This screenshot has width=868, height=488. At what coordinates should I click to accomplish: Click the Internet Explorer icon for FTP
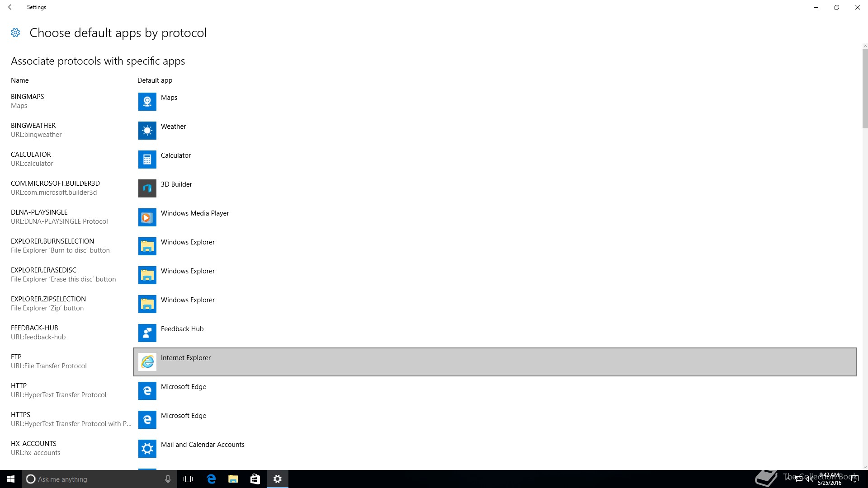pos(147,362)
